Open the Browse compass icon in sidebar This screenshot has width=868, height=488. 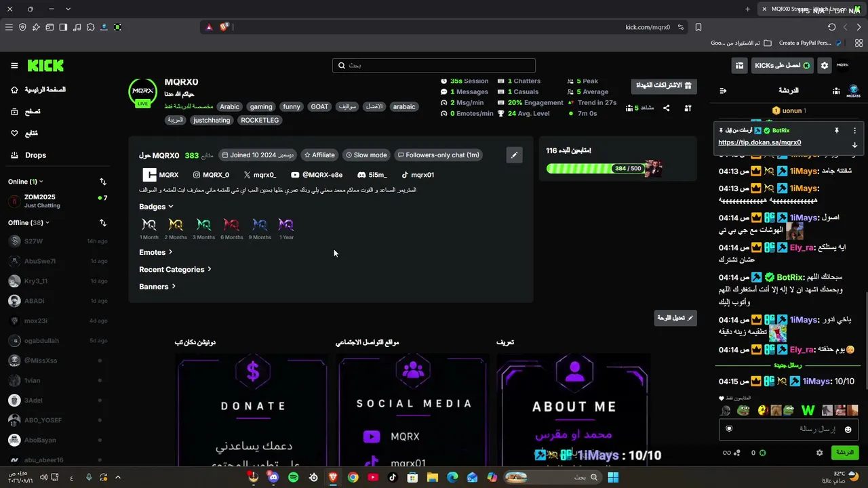point(14,111)
